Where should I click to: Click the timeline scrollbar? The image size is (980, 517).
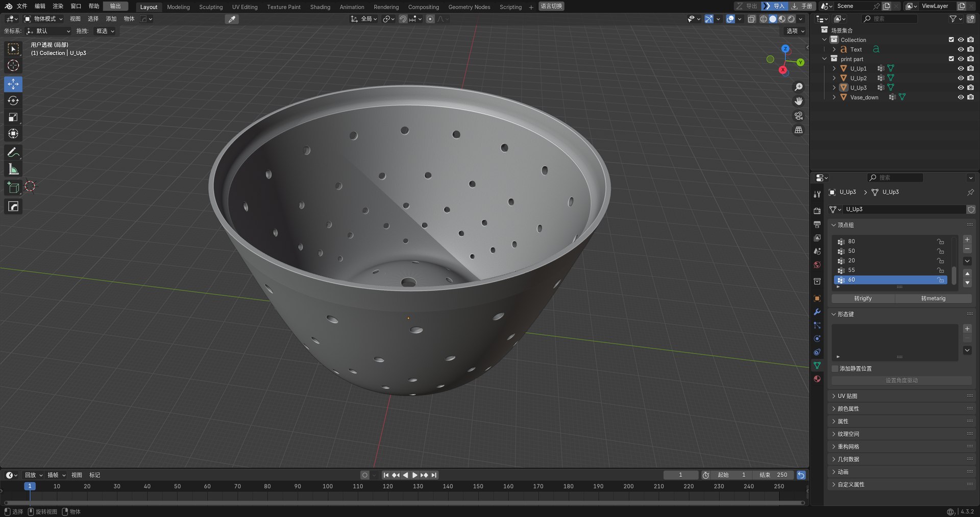[404, 503]
